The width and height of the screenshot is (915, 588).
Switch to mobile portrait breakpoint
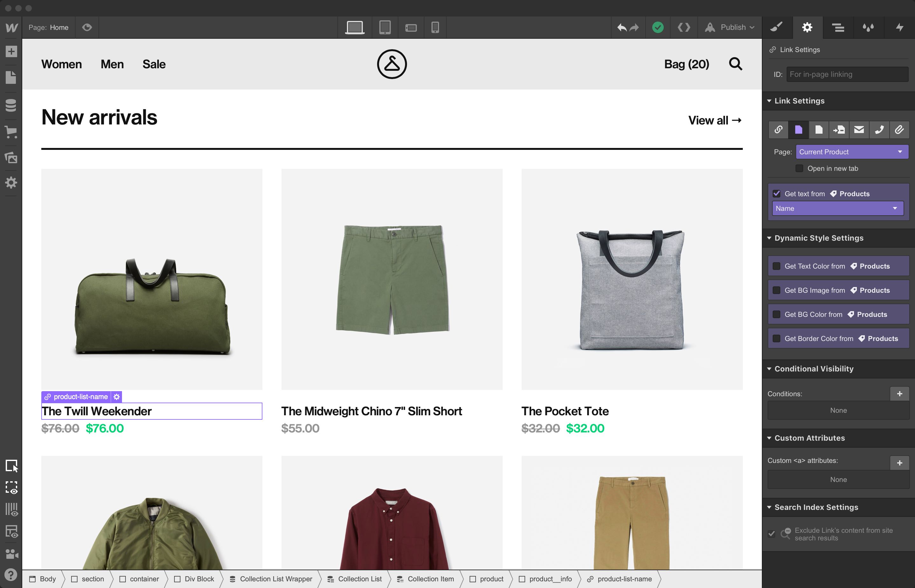click(x=435, y=28)
